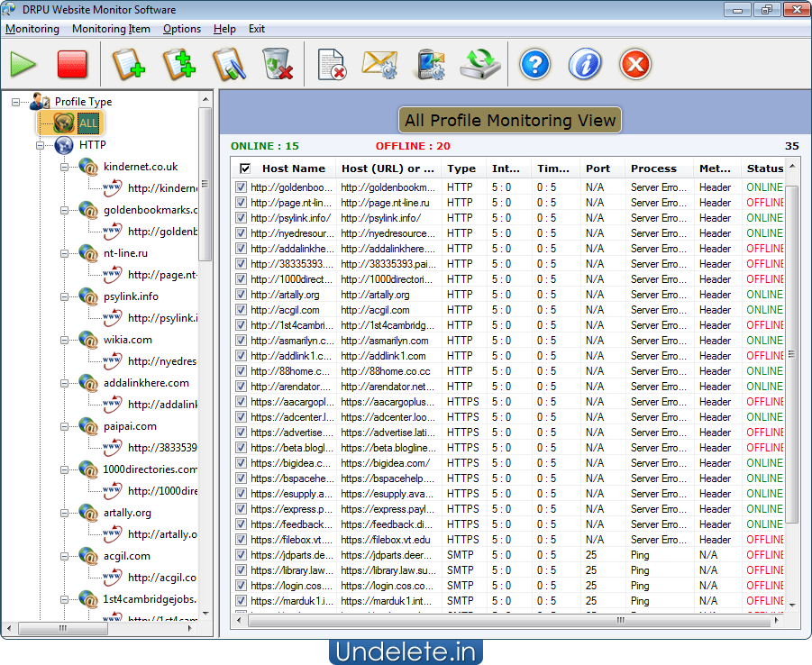Select kindernet.co.uk site icon in tree

88,167
